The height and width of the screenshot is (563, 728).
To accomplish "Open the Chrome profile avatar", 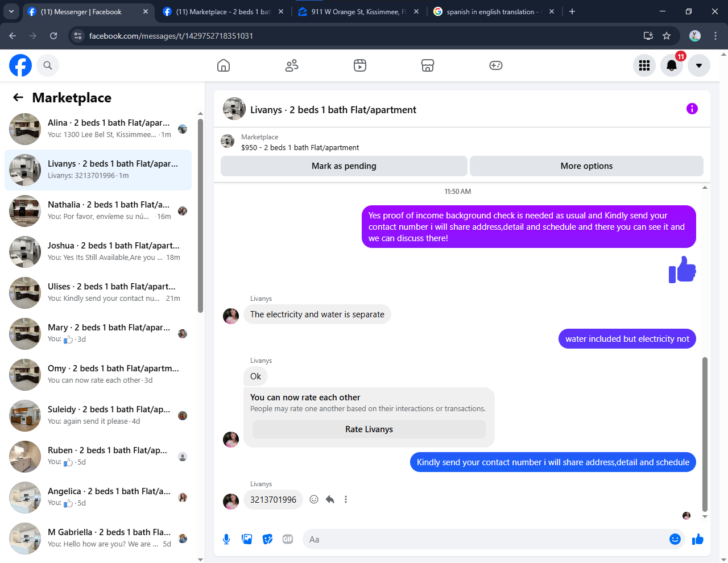I will coord(695,36).
